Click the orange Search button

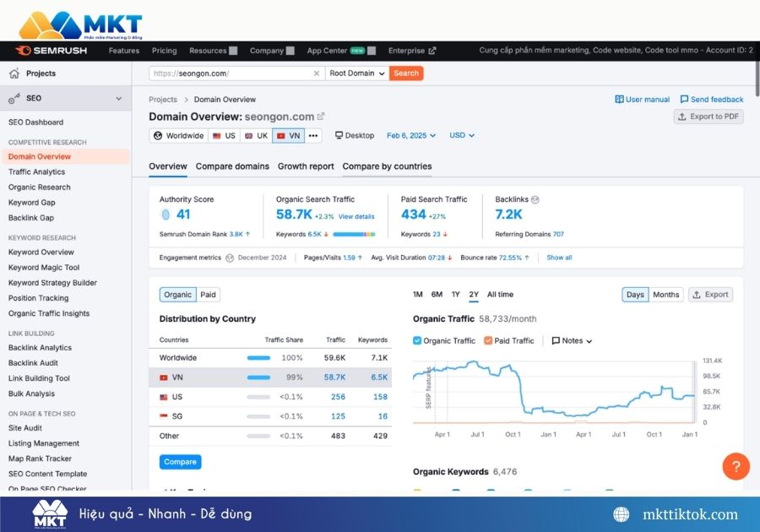point(406,73)
